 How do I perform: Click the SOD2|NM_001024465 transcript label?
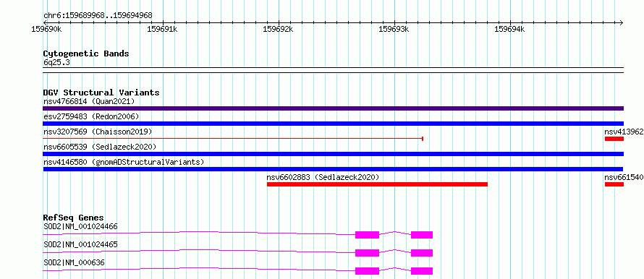[x=80, y=244]
